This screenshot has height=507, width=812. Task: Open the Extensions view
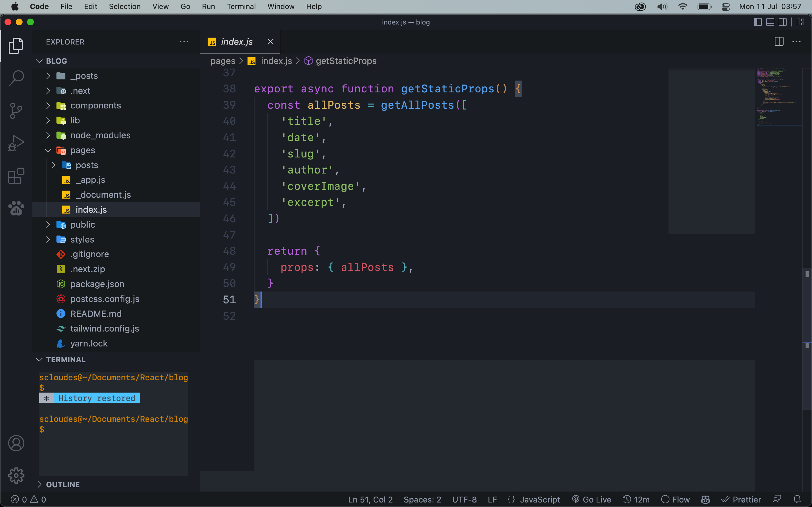[x=16, y=176]
